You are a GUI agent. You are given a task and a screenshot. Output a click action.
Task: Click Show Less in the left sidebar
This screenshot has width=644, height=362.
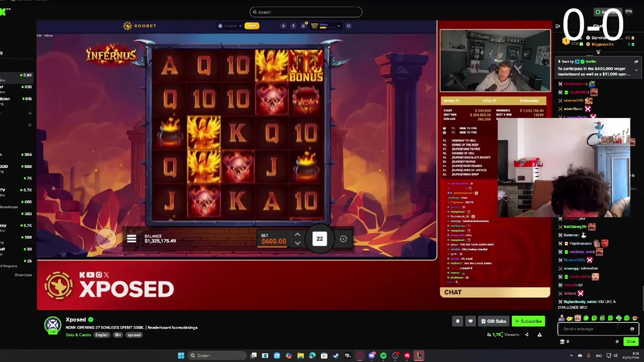[x=23, y=275]
